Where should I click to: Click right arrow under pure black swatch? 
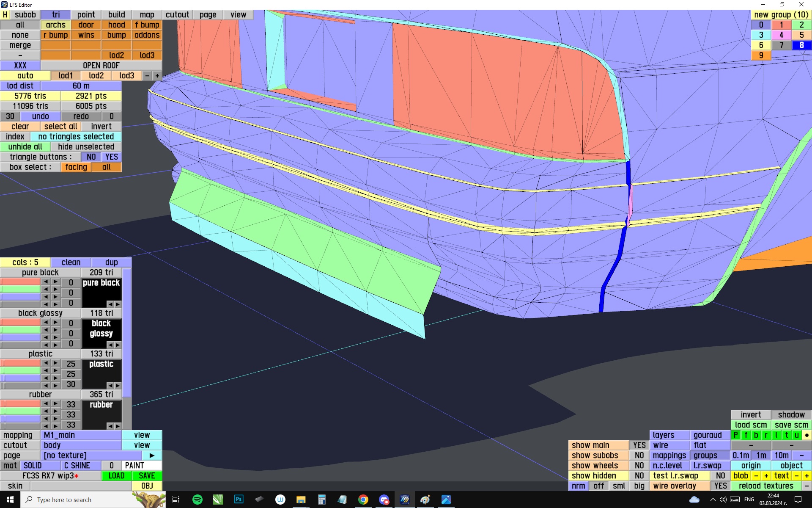(x=118, y=304)
